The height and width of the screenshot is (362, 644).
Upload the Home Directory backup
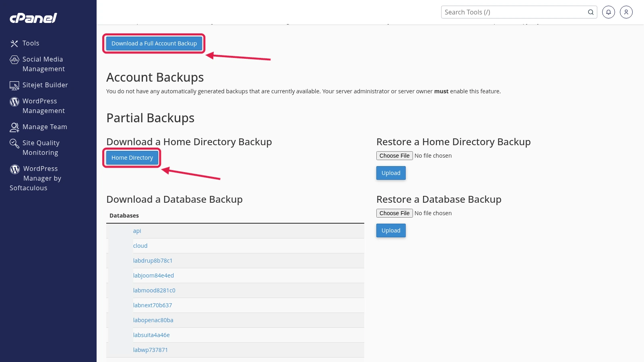391,173
